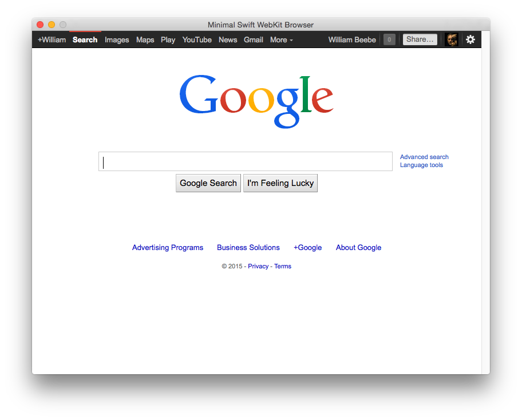Image resolution: width=522 pixels, height=420 pixels.
Task: Click the yellow minimize window button
Action: coord(52,25)
